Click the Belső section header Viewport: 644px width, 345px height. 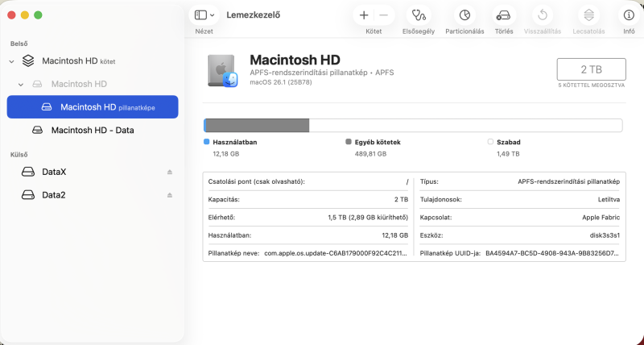pyautogui.click(x=19, y=44)
